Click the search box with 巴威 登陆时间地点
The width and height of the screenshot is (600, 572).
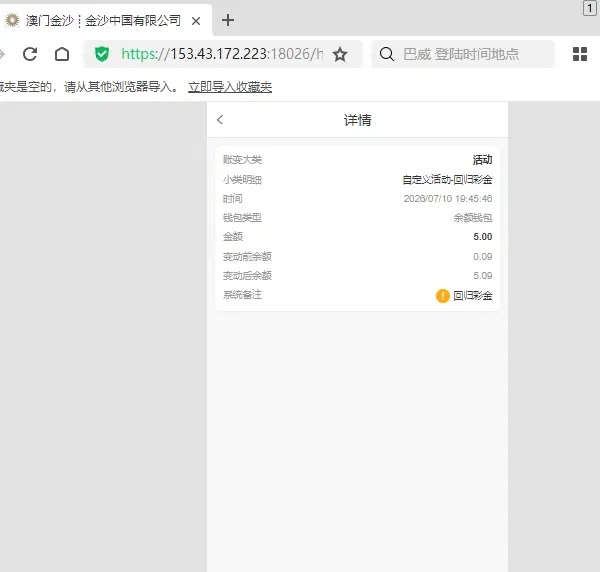(x=461, y=54)
